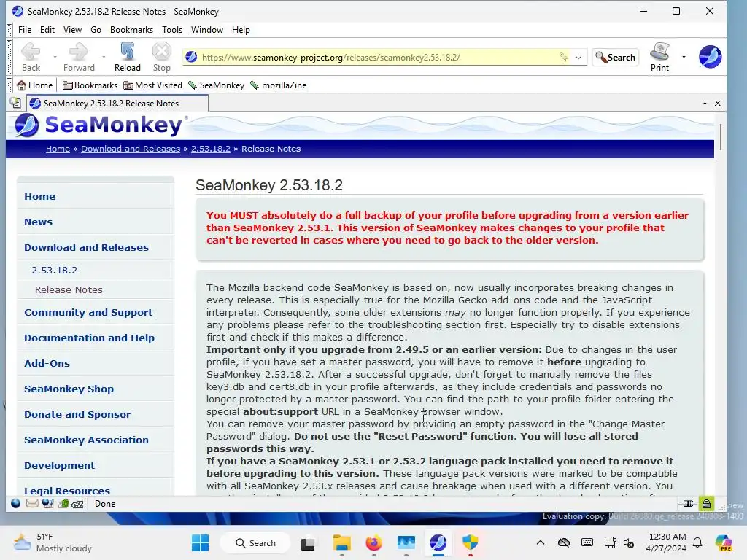Launch Firefox from the taskbar
Viewport: 747px width, 560px height.
[x=374, y=542]
